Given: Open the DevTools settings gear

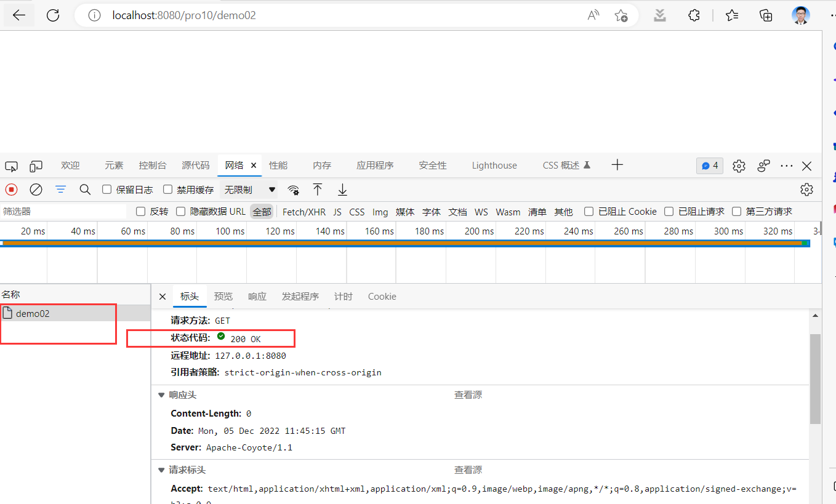Looking at the screenshot, I should tap(739, 166).
